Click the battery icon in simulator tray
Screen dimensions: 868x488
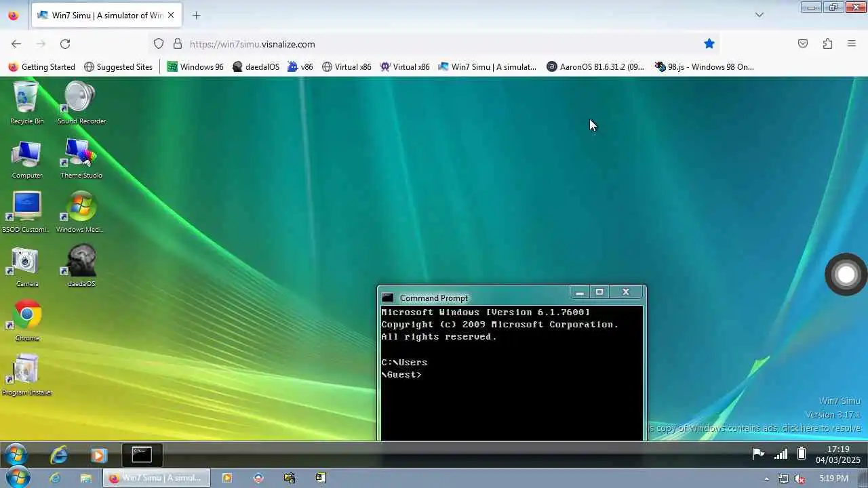801,454
